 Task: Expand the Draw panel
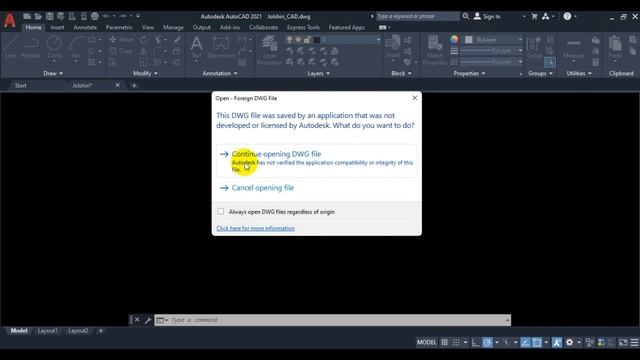53,73
